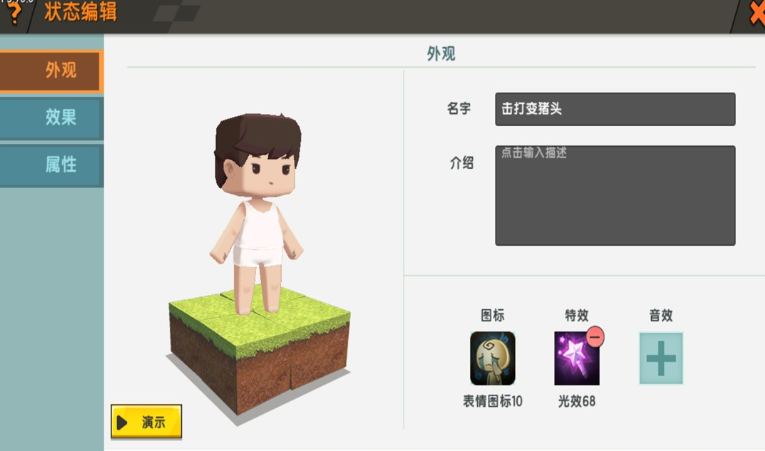765x451 pixels.
Task: Click the play triangle on 演示 button
Action: pos(122,422)
